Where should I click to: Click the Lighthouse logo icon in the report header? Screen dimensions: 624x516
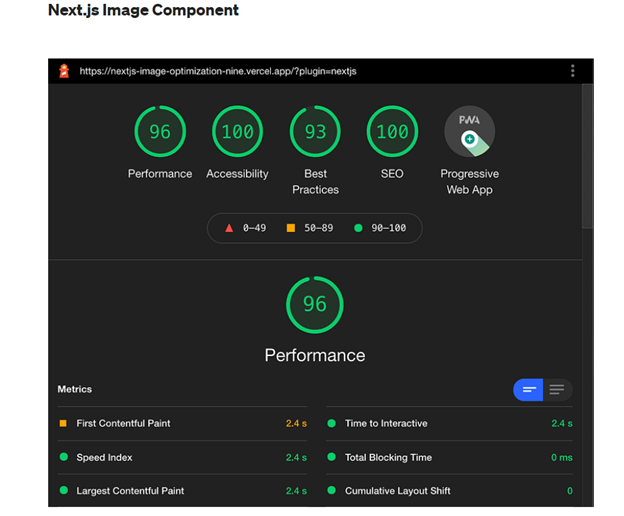pos(64,71)
